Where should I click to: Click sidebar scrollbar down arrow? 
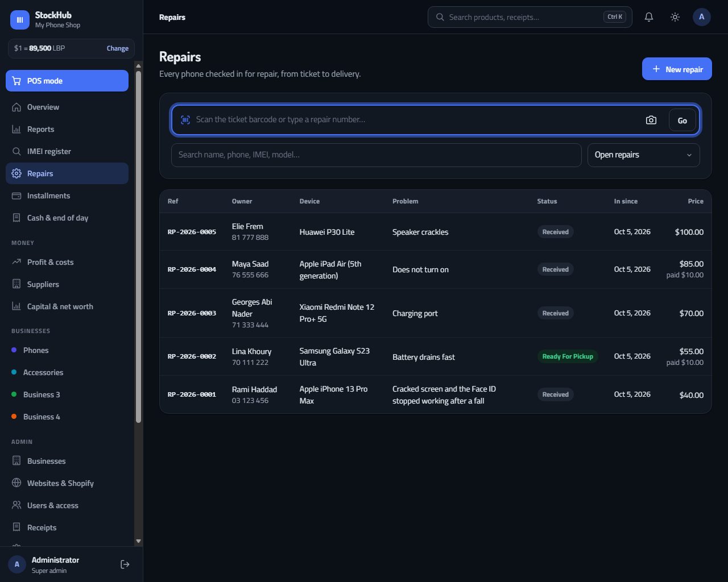pos(138,542)
